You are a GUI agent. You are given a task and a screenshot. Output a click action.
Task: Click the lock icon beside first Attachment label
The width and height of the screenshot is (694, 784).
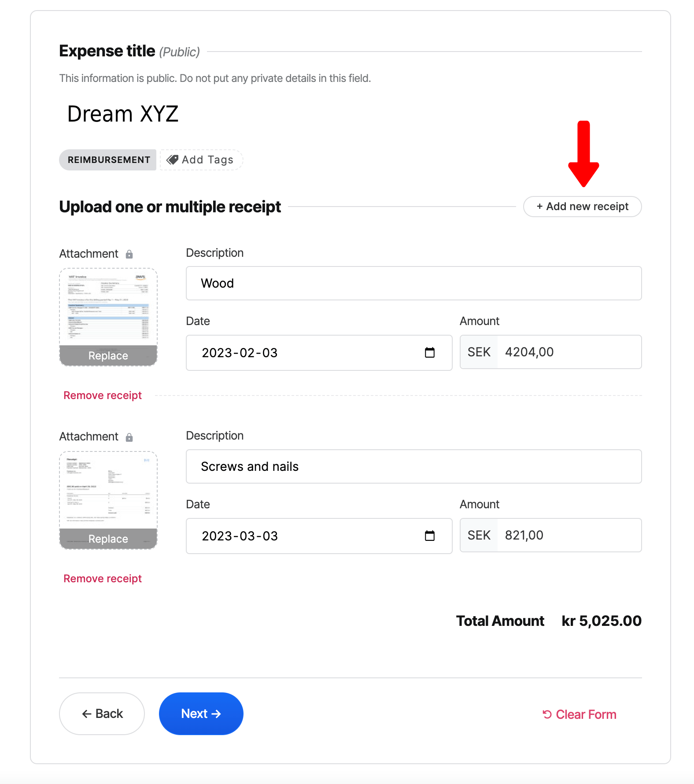pos(129,254)
